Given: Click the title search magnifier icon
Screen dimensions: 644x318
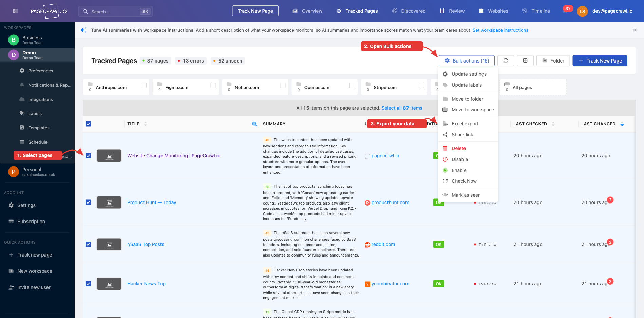Looking at the screenshot, I should coord(254,124).
